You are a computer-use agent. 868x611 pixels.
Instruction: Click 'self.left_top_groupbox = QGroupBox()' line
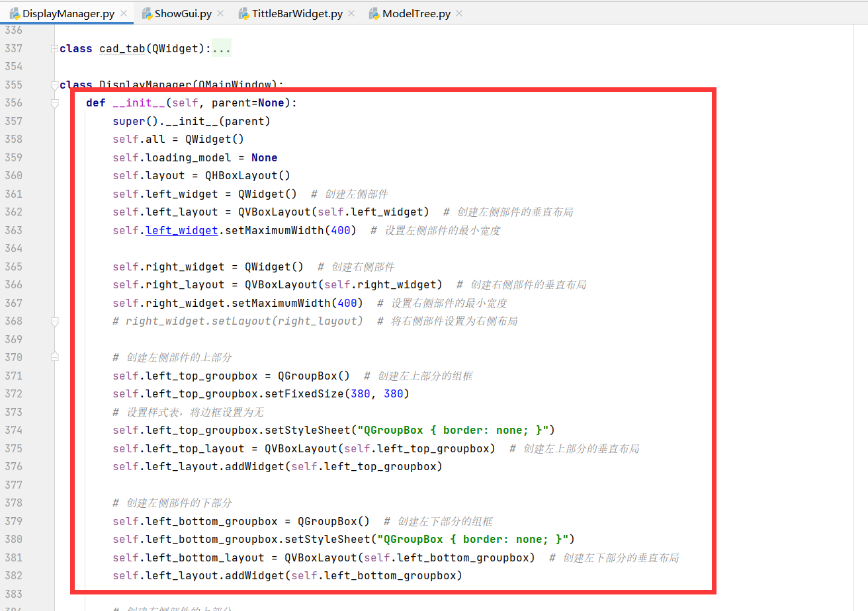[x=232, y=376]
